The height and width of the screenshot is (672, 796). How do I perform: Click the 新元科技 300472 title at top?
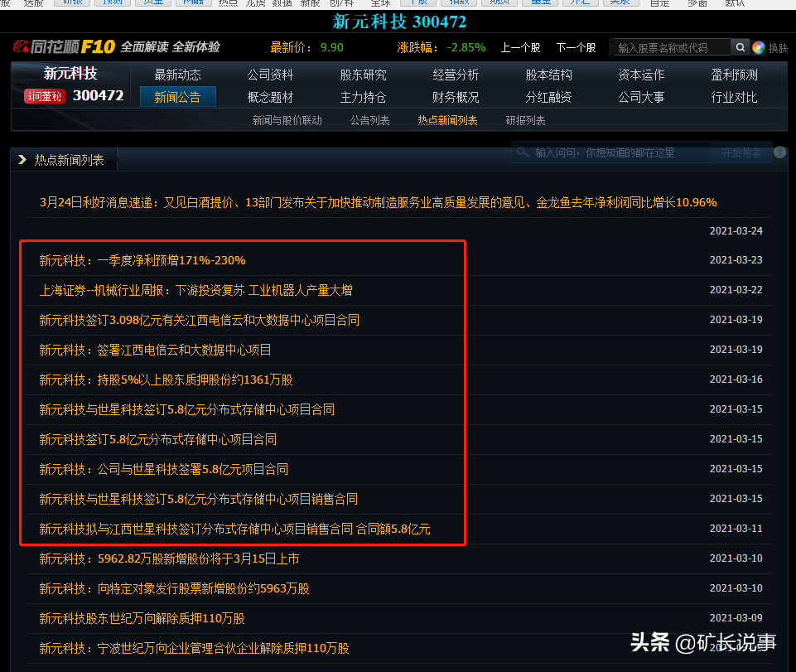tap(399, 22)
